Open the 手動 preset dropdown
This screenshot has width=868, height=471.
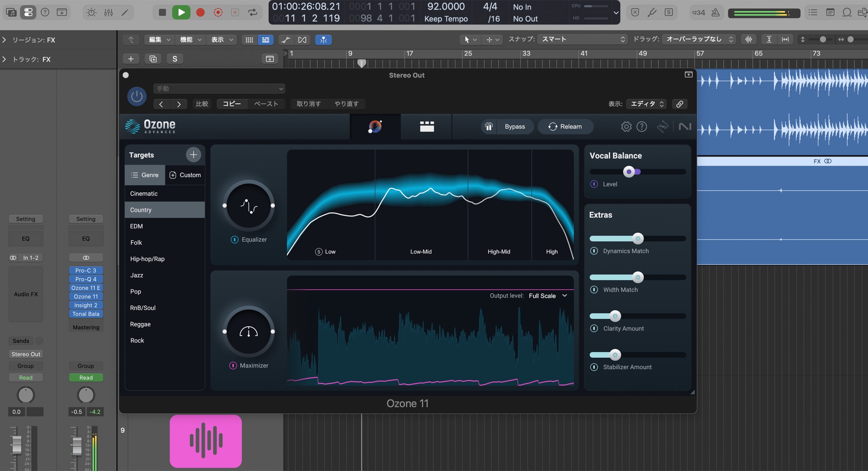[219, 88]
